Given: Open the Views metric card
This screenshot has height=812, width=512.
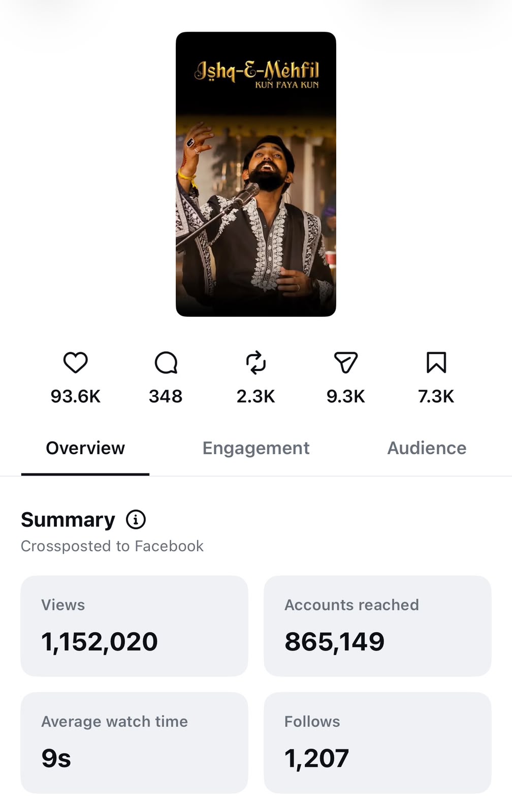Looking at the screenshot, I should point(134,626).
